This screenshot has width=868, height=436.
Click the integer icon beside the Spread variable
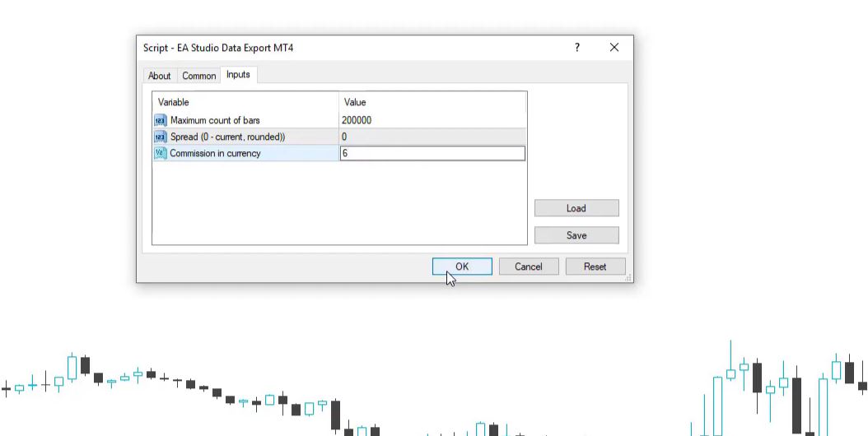pyautogui.click(x=161, y=137)
